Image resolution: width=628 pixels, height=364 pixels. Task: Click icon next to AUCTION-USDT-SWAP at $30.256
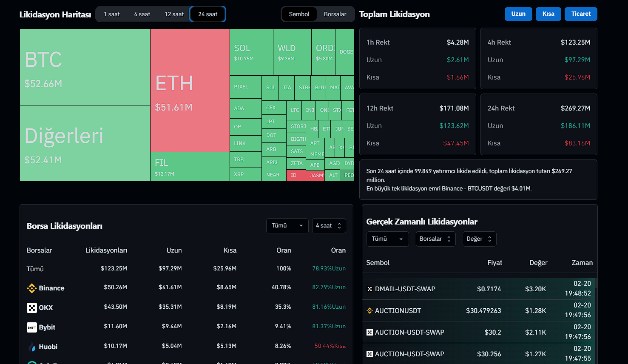369,354
